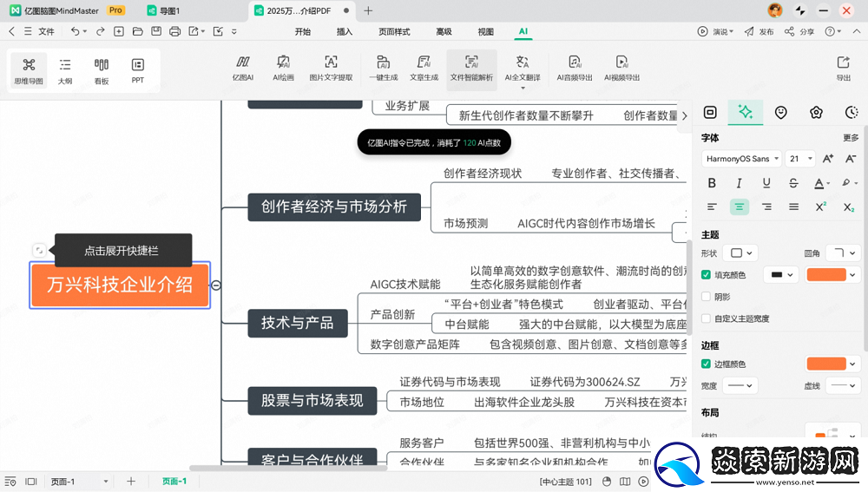Open the 开始 ribbon tab

coord(303,31)
